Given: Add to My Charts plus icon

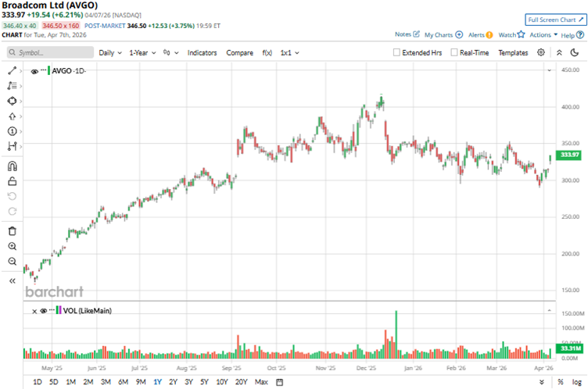Looking at the screenshot, I should [x=459, y=35].
